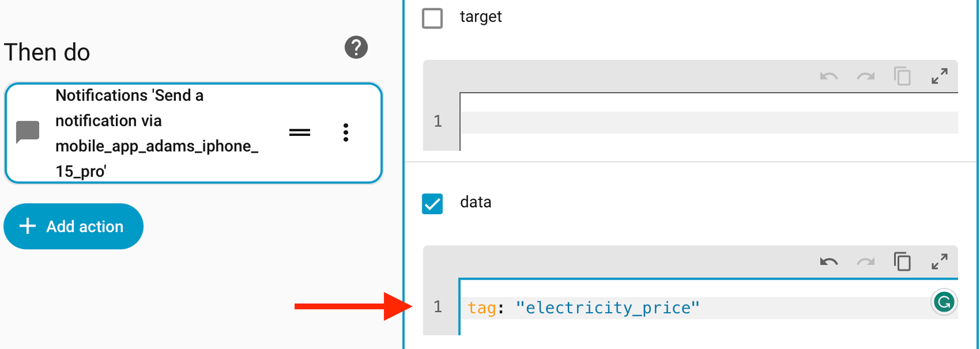Click redo in the target editor toolbar
Screen dimensions: 980x349
(865, 76)
